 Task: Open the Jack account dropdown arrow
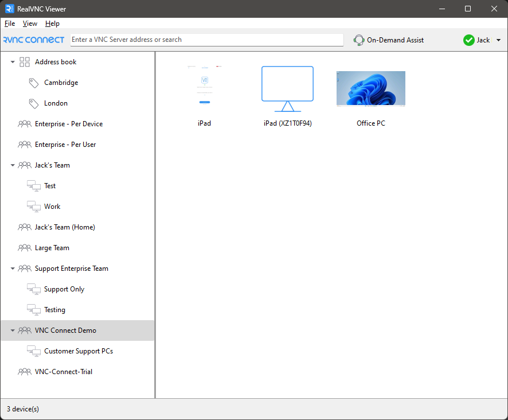pos(499,40)
